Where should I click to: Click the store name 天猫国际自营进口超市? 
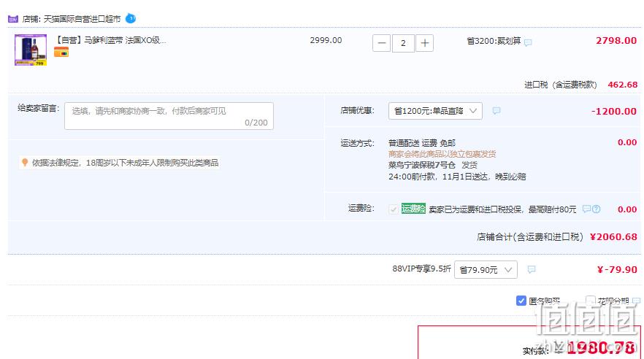(x=82, y=19)
